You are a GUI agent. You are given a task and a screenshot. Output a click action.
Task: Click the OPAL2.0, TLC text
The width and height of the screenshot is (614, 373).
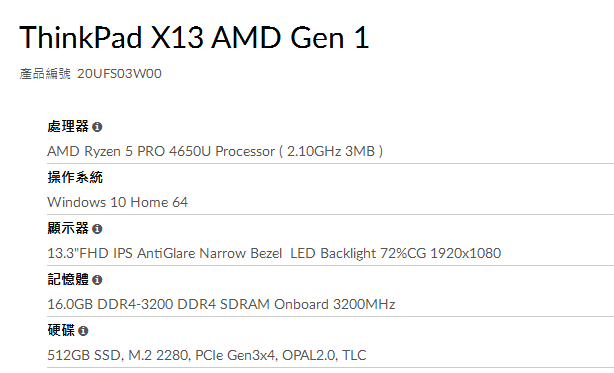tap(324, 355)
